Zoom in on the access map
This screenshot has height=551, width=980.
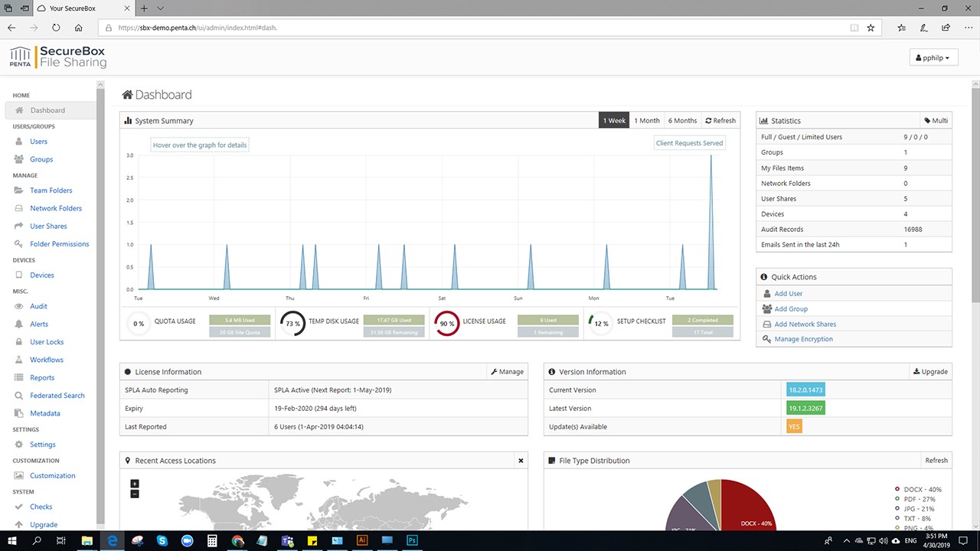(135, 484)
